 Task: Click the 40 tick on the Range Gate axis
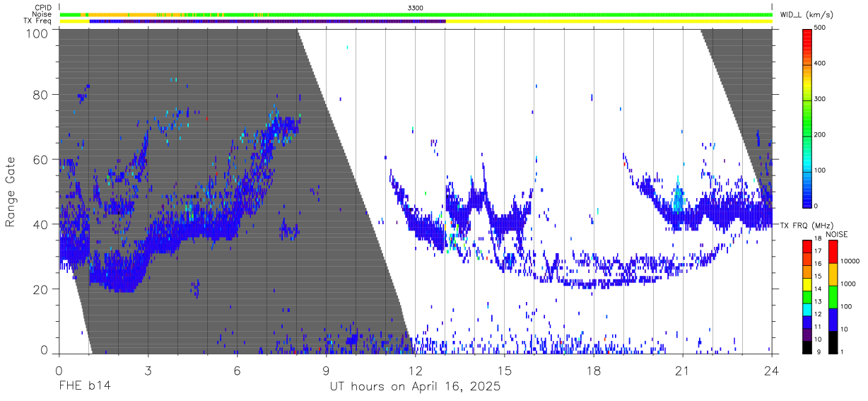tap(40, 224)
